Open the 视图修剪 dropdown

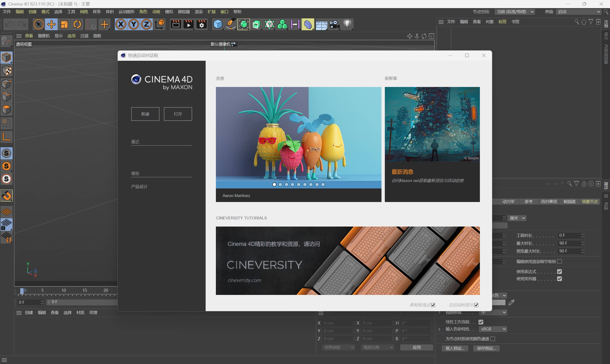click(x=493, y=312)
